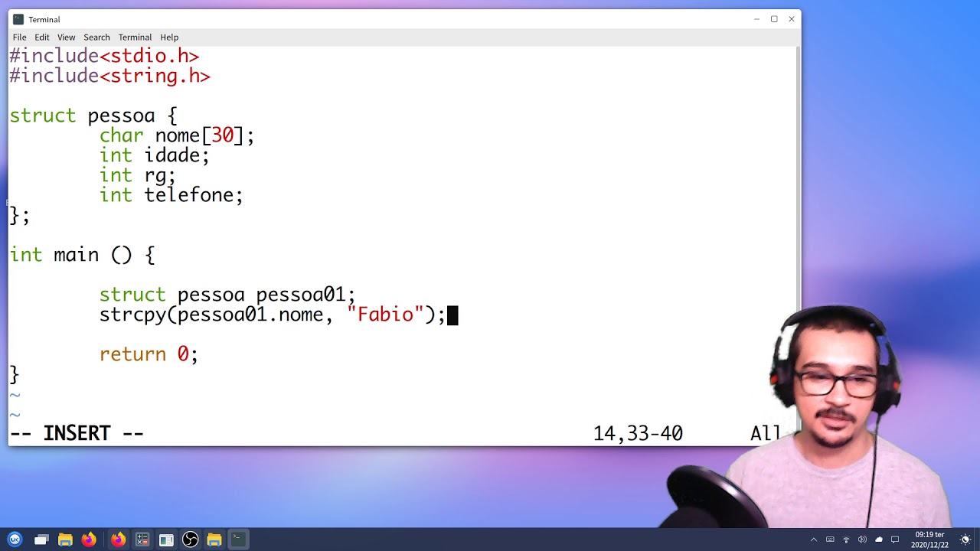Click on 'int main () {' line
Image resolution: width=980 pixels, height=551 pixels.
[x=82, y=255]
